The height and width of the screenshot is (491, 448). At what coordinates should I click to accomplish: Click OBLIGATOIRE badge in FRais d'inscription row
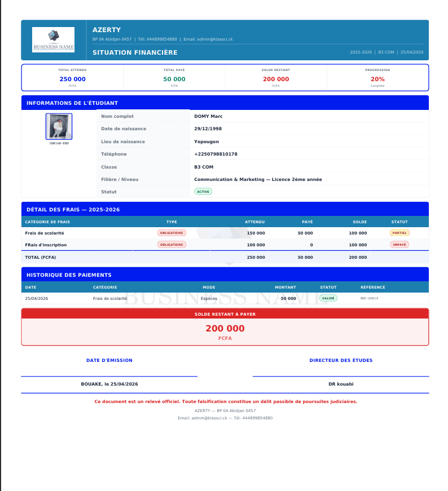172,245
